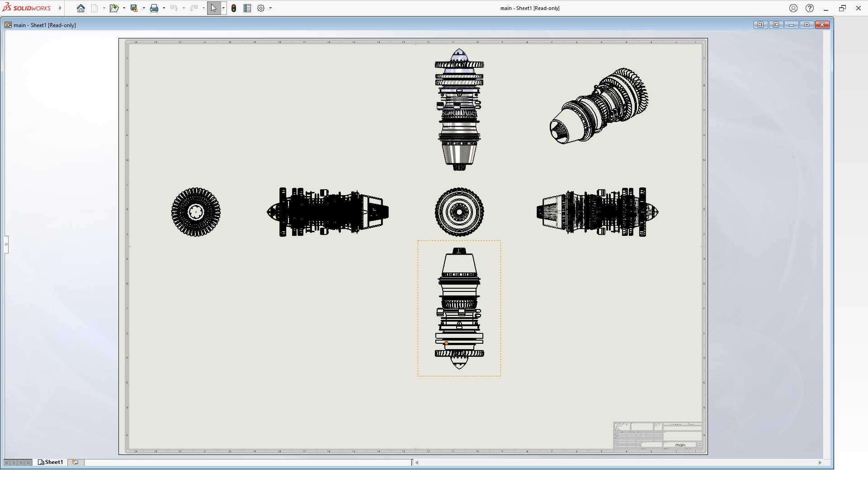Expand the Print dropdown arrow

point(164,8)
